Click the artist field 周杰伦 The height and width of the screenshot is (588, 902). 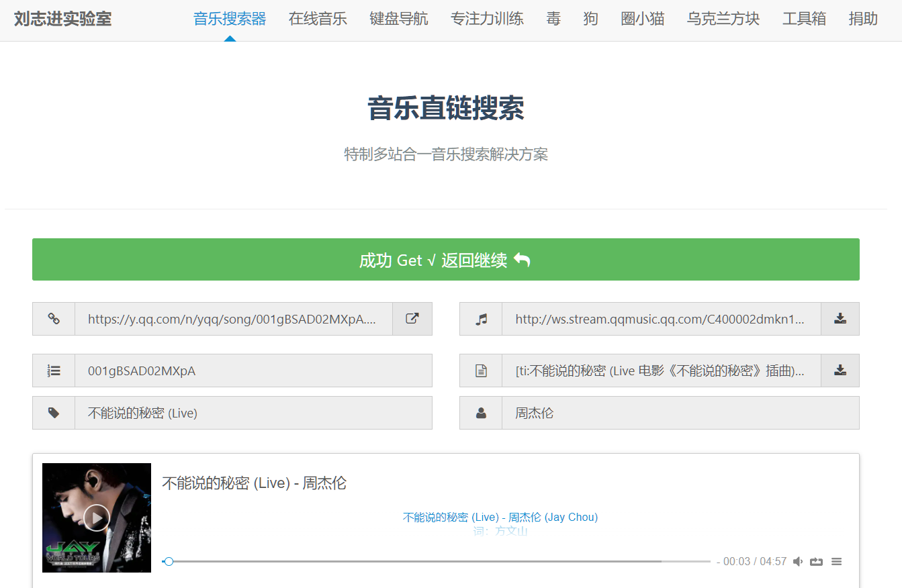(681, 413)
